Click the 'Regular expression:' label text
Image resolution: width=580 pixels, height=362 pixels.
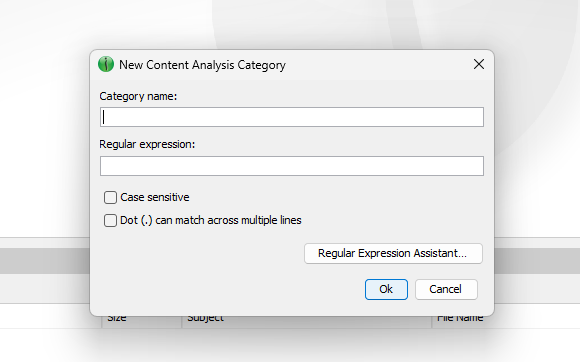[x=147, y=144]
